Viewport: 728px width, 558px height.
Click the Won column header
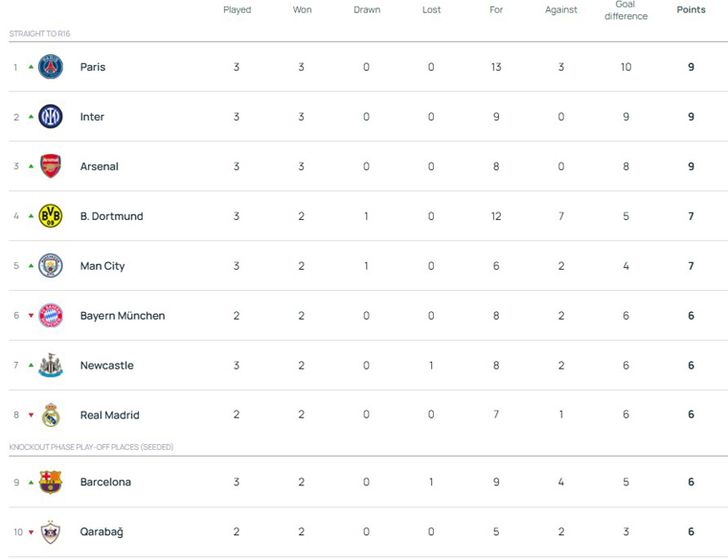(302, 10)
